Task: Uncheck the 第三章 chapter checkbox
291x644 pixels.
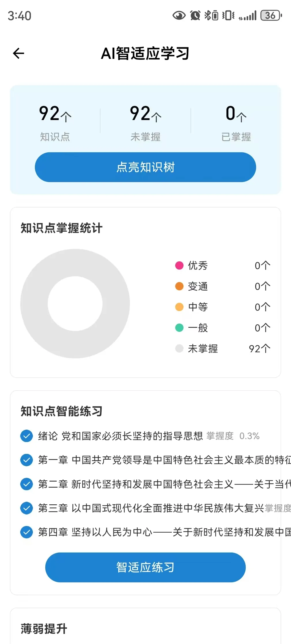Action: coord(27,508)
